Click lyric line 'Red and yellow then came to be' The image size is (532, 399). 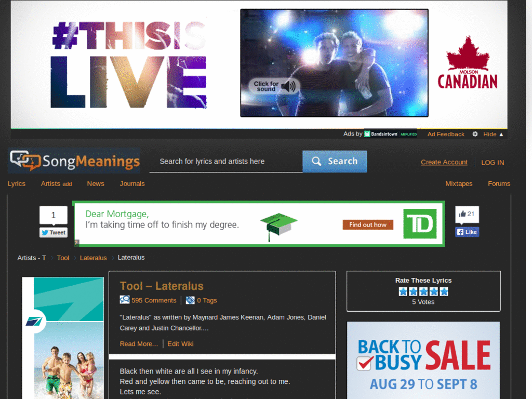click(205, 381)
